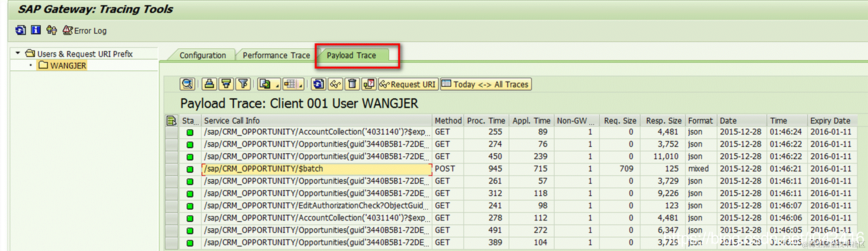Click the green status icon of the EditAuthorizationCheck row
The image size is (868, 251).
pos(190,206)
